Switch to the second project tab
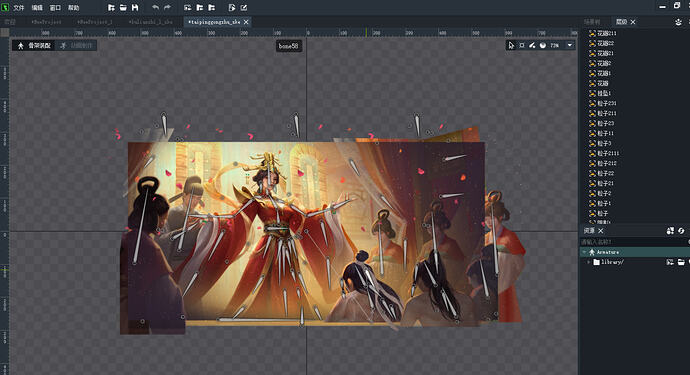690x375 pixels. point(47,22)
